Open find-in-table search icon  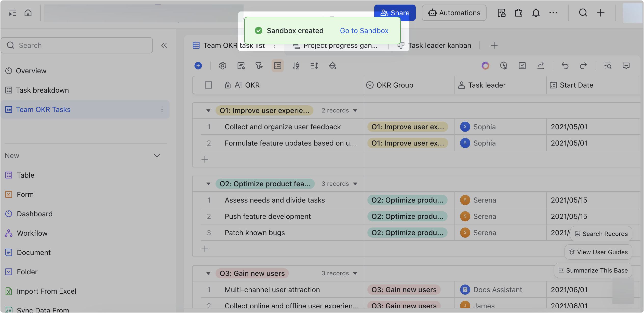pos(608,66)
